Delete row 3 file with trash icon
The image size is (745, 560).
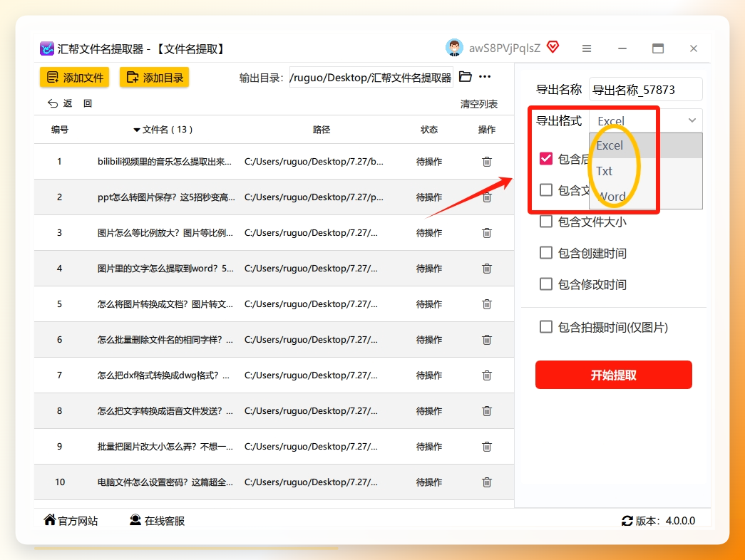486,233
